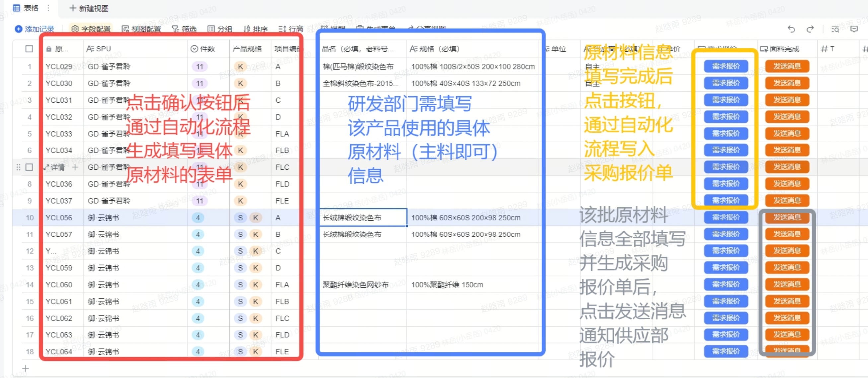Open the 表格 view three-dot menu
The width and height of the screenshot is (868, 378).
coord(48,8)
